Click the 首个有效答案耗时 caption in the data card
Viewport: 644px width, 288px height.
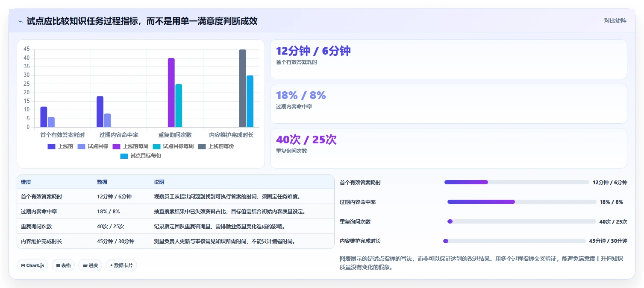point(297,62)
